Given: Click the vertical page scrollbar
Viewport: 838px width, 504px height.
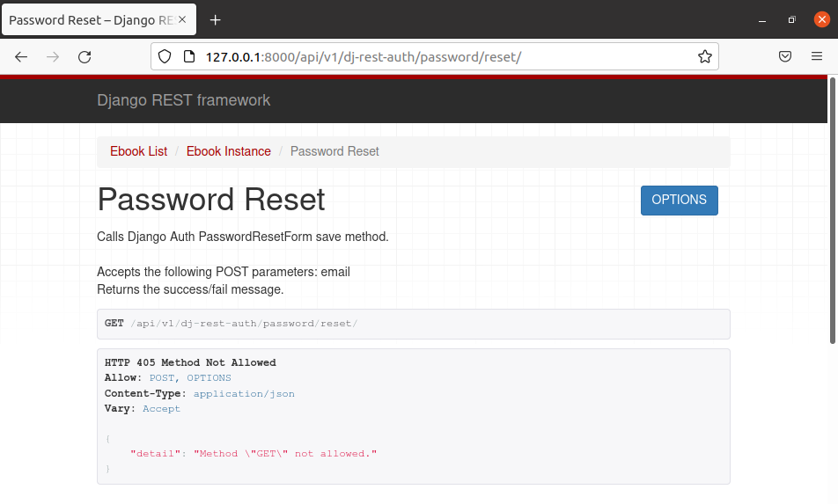Looking at the screenshot, I should coord(832,211).
